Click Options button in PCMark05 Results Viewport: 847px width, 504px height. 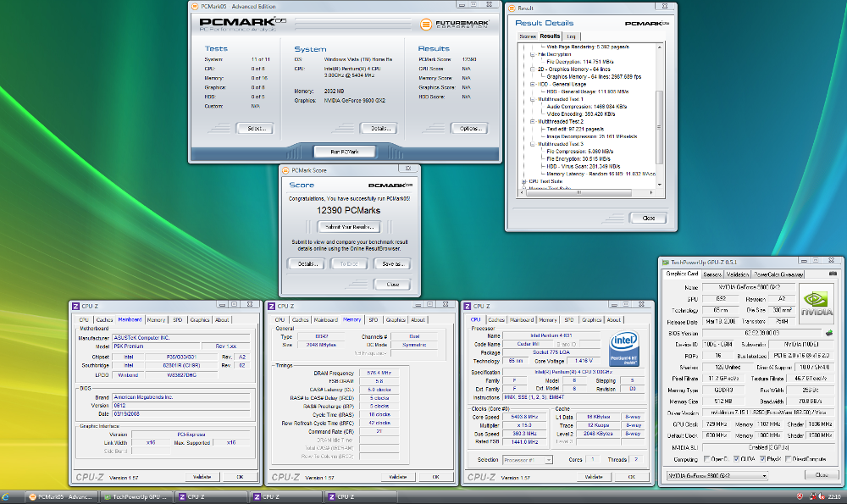click(469, 129)
